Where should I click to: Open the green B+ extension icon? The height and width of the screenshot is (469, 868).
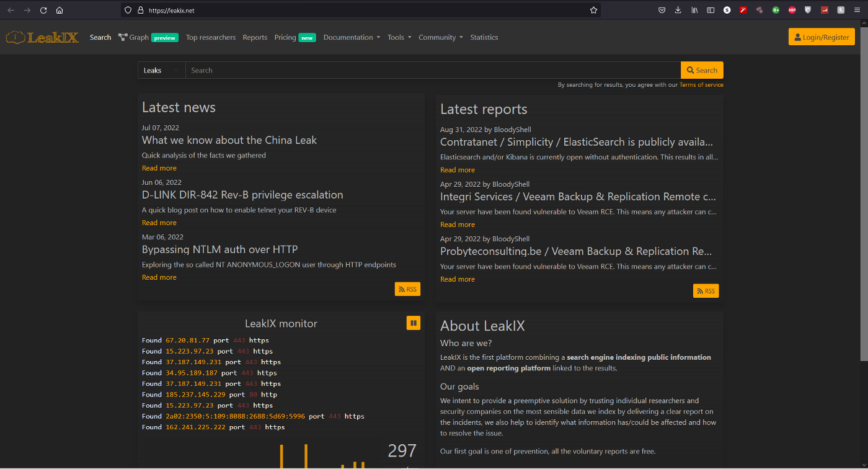pyautogui.click(x=776, y=10)
